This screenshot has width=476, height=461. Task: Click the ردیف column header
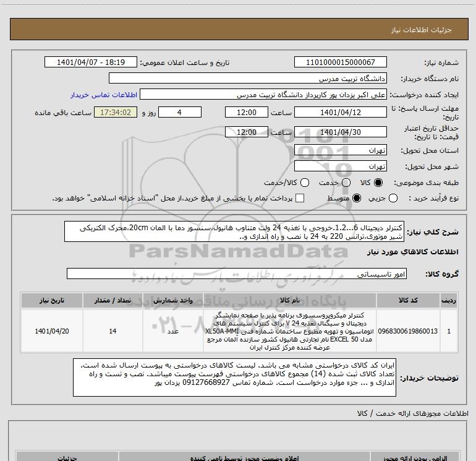(x=449, y=300)
